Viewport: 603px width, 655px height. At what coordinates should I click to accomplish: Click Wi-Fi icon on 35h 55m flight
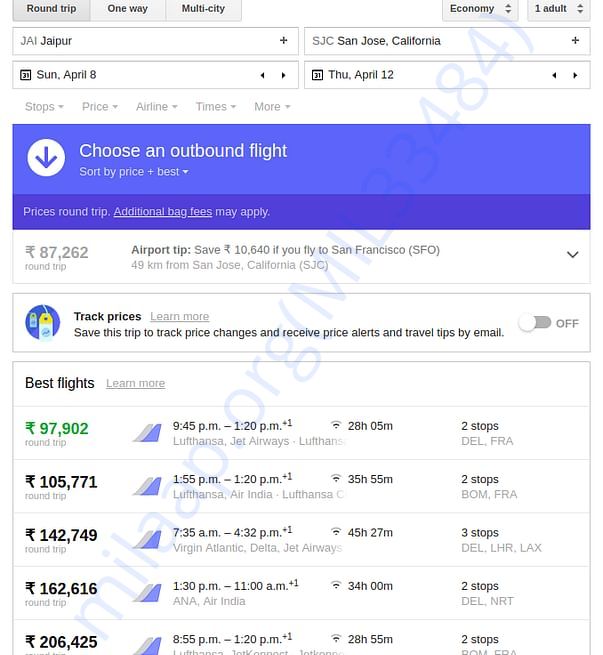tap(336, 479)
